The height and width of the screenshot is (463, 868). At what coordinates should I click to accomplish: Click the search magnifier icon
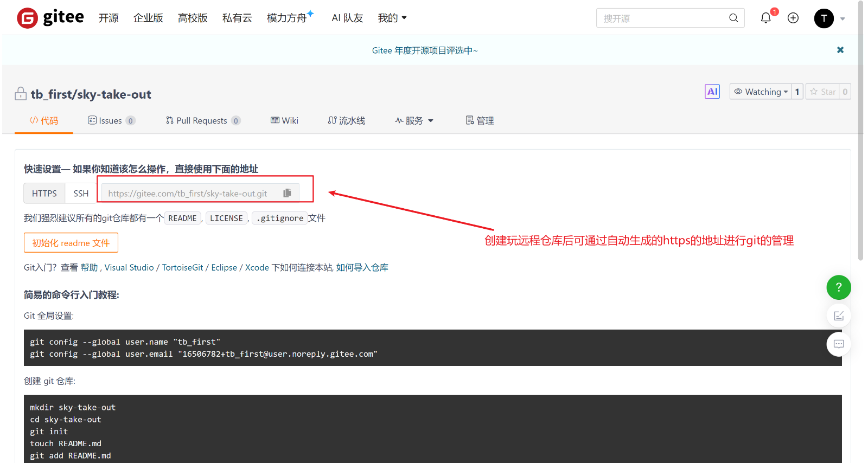[x=733, y=18]
